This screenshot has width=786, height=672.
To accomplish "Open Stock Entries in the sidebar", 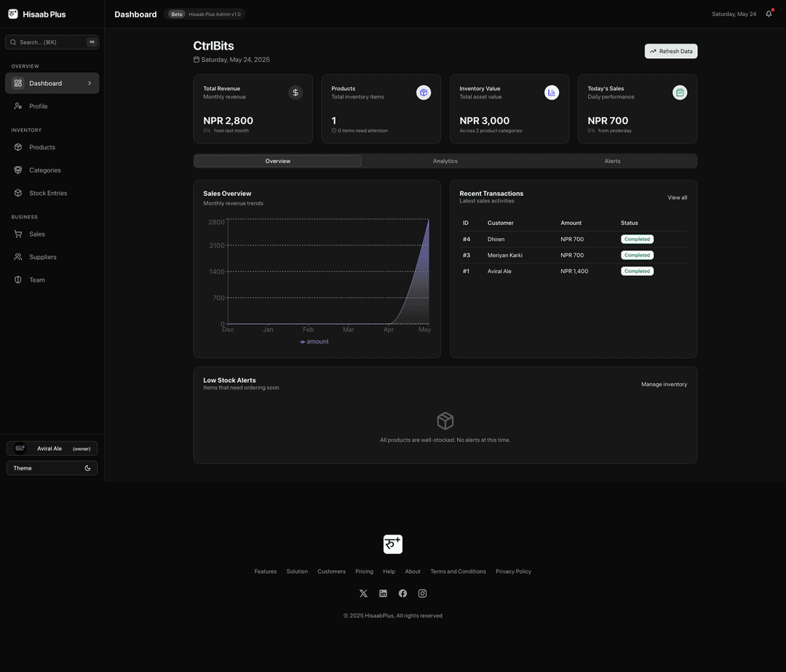I will (48, 193).
